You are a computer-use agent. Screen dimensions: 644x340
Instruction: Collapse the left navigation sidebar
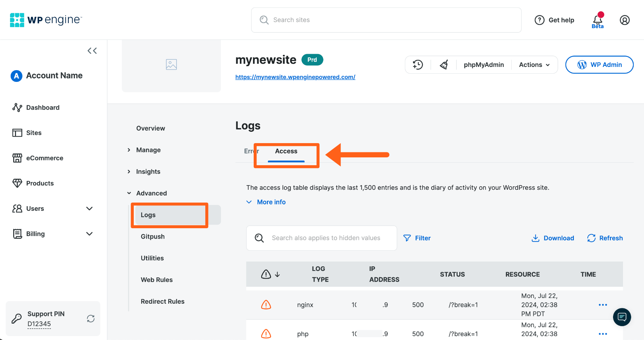pyautogui.click(x=92, y=51)
